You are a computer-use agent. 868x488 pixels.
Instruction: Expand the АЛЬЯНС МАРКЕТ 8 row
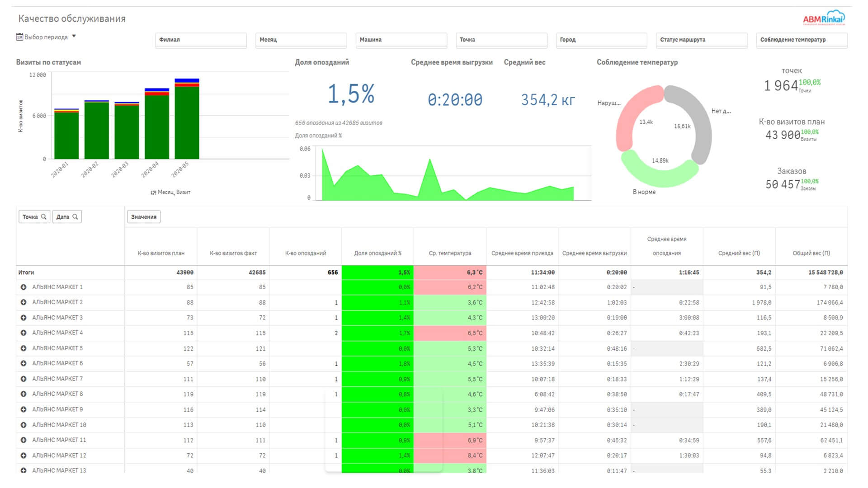pos(24,394)
